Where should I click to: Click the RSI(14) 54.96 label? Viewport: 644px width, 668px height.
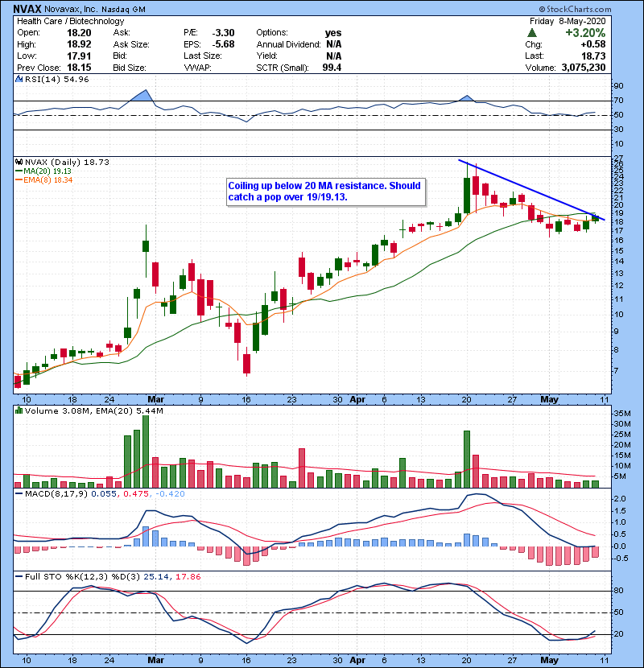[56, 79]
